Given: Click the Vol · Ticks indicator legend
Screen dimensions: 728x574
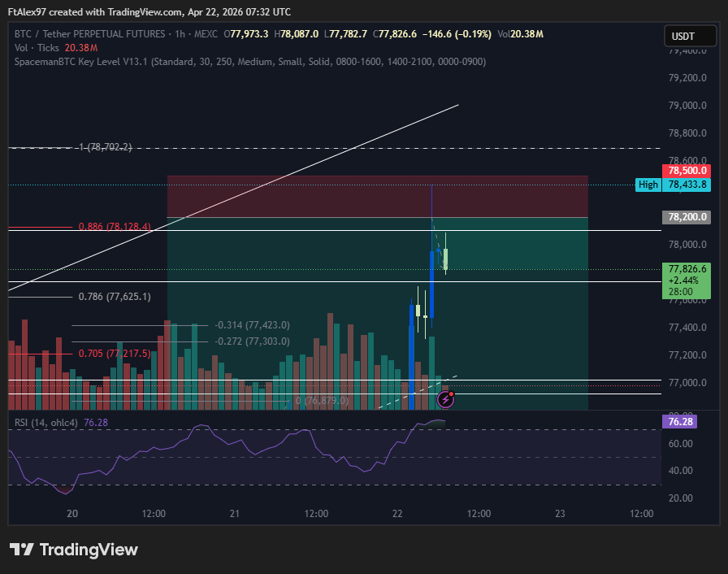Looking at the screenshot, I should click(56, 48).
